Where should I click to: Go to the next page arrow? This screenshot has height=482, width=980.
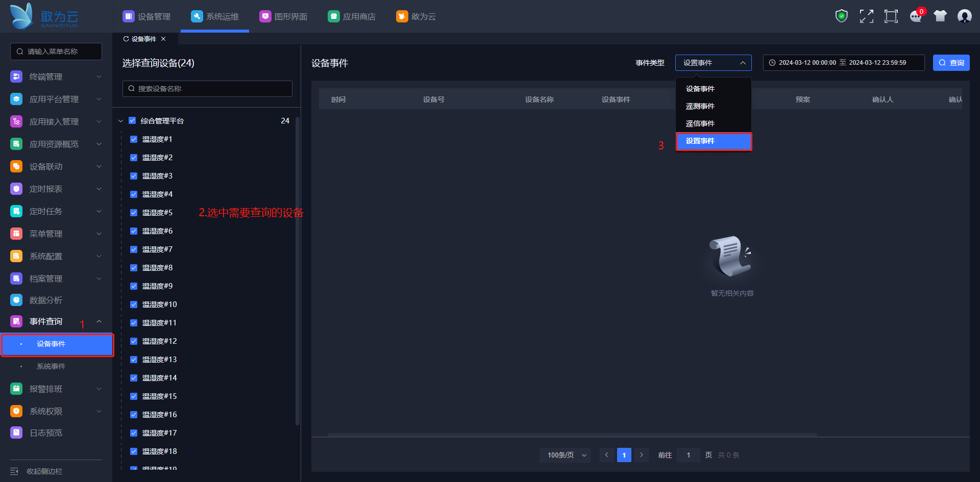click(x=642, y=455)
